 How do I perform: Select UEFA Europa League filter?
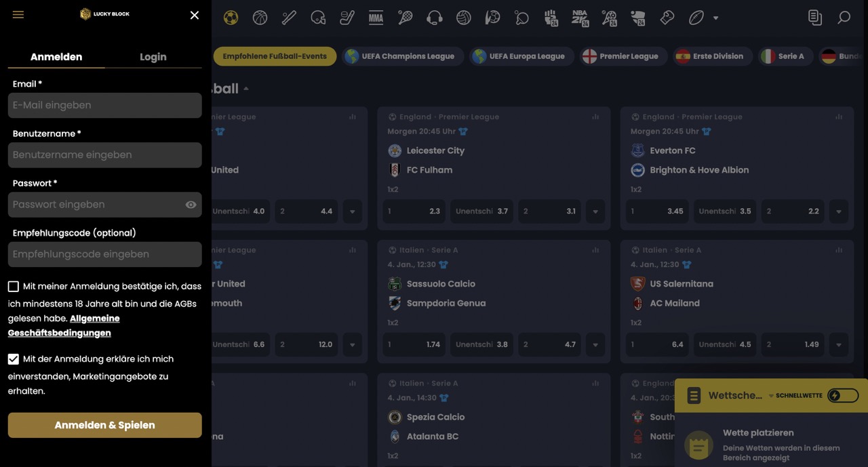521,56
